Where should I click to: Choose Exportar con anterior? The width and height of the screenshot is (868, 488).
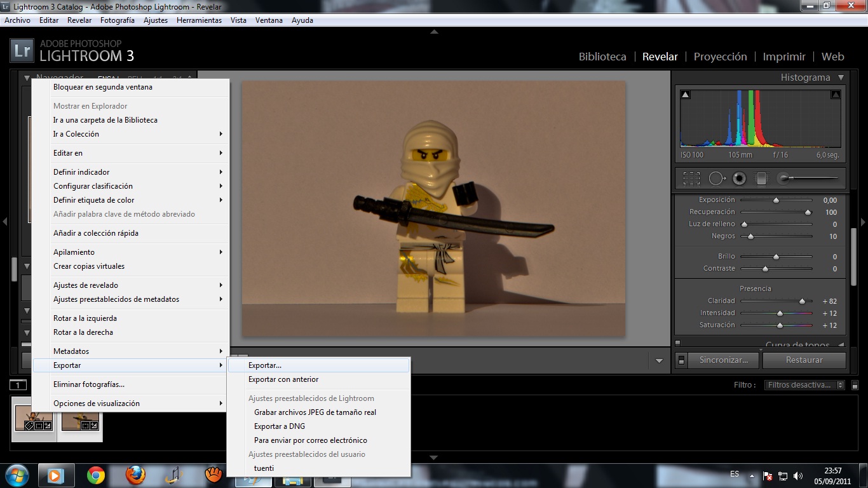(x=318, y=379)
